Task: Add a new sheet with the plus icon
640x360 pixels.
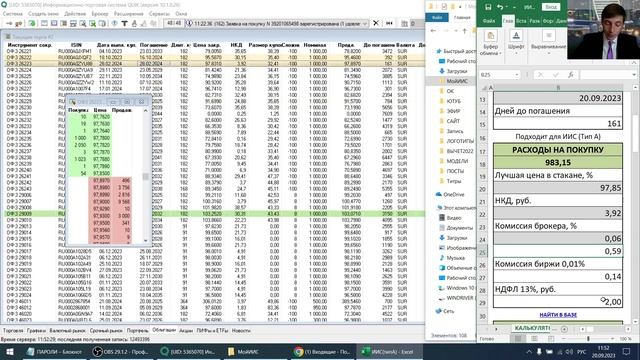Action: tap(564, 329)
